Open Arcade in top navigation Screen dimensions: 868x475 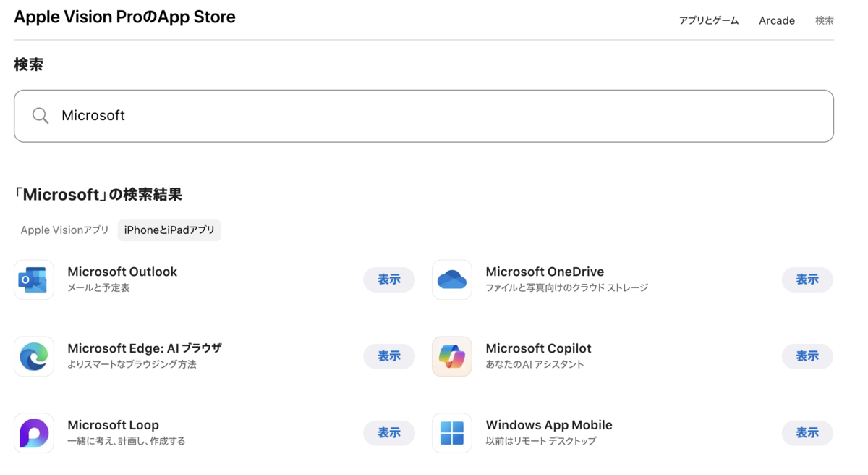tap(777, 21)
